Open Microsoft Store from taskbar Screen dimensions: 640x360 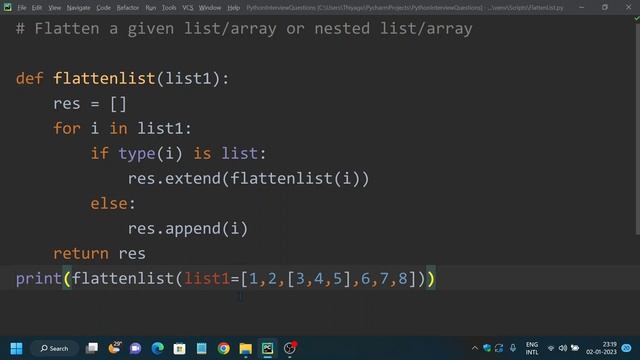[179, 348]
